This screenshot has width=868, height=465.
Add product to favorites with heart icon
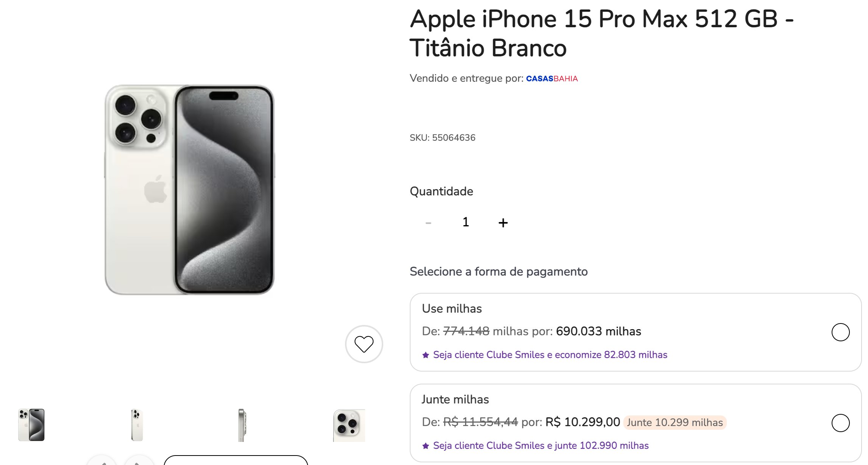pos(364,344)
